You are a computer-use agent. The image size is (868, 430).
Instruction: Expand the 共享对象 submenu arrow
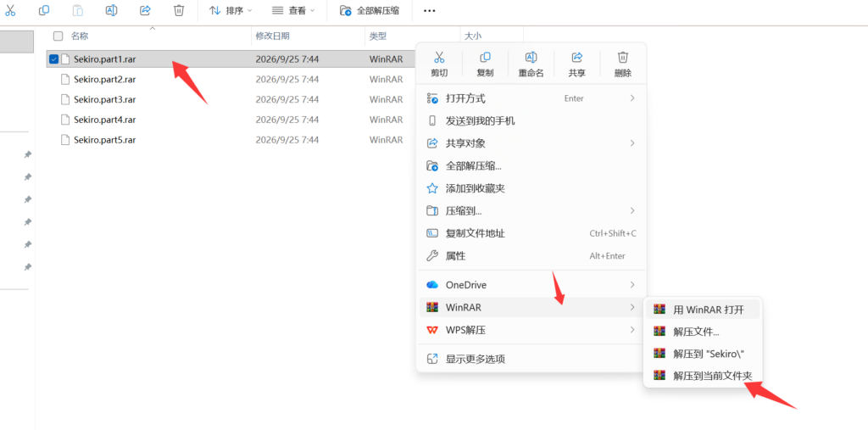(632, 143)
